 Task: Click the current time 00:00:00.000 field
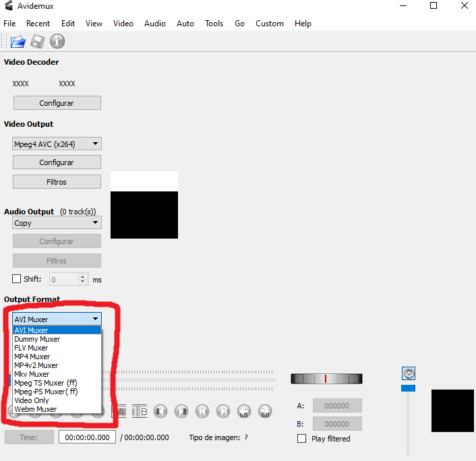[87, 437]
